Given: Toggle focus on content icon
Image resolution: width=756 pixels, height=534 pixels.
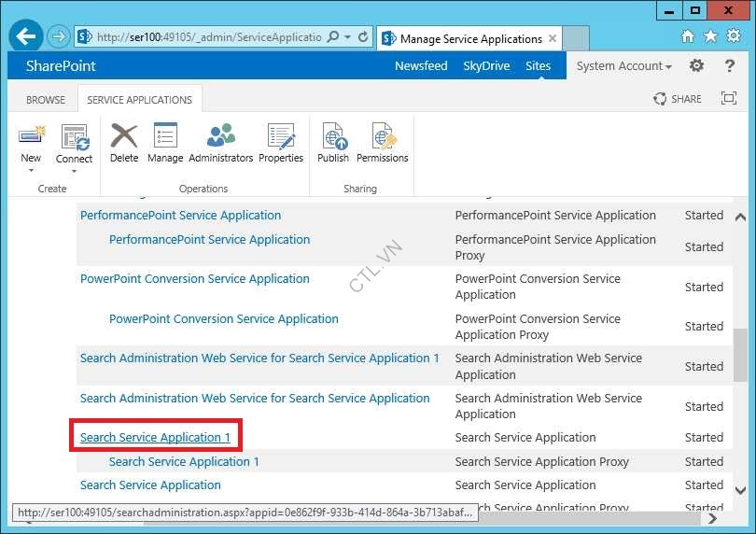Looking at the screenshot, I should [729, 99].
